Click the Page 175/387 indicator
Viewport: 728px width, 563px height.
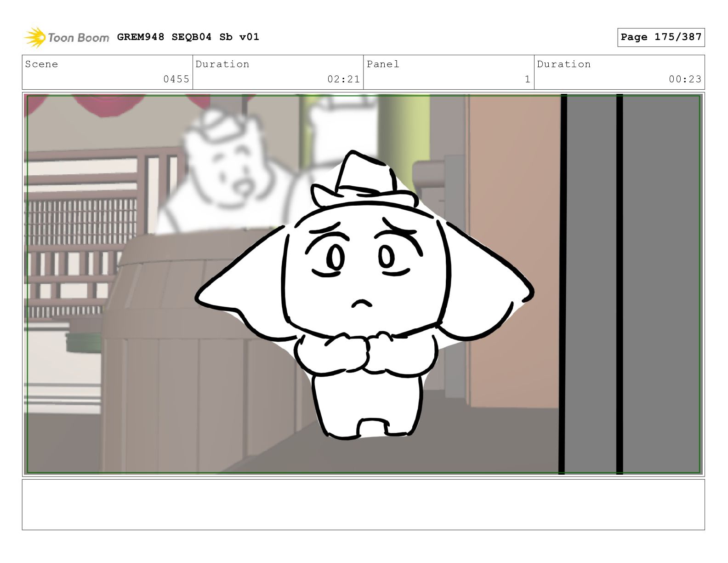pyautogui.click(x=661, y=37)
